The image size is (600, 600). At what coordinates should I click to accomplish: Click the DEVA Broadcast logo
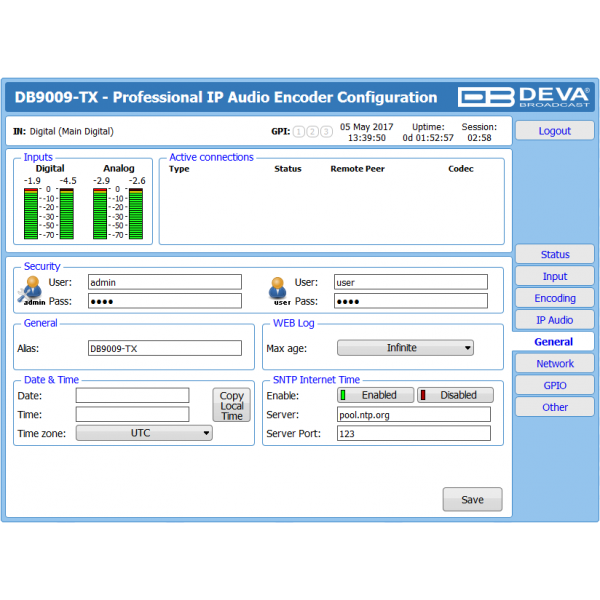(523, 96)
